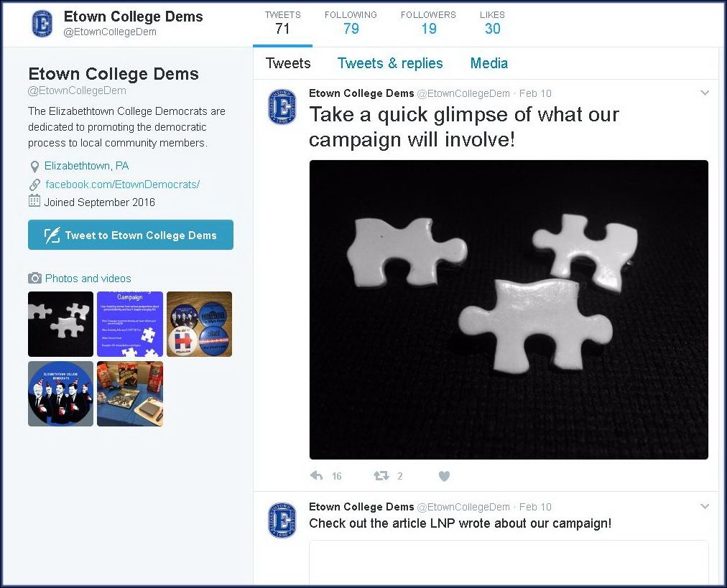The width and height of the screenshot is (727, 588).
Task: Open the facebook.com/EtownDemocrats/ link
Action: pyautogui.click(x=122, y=185)
